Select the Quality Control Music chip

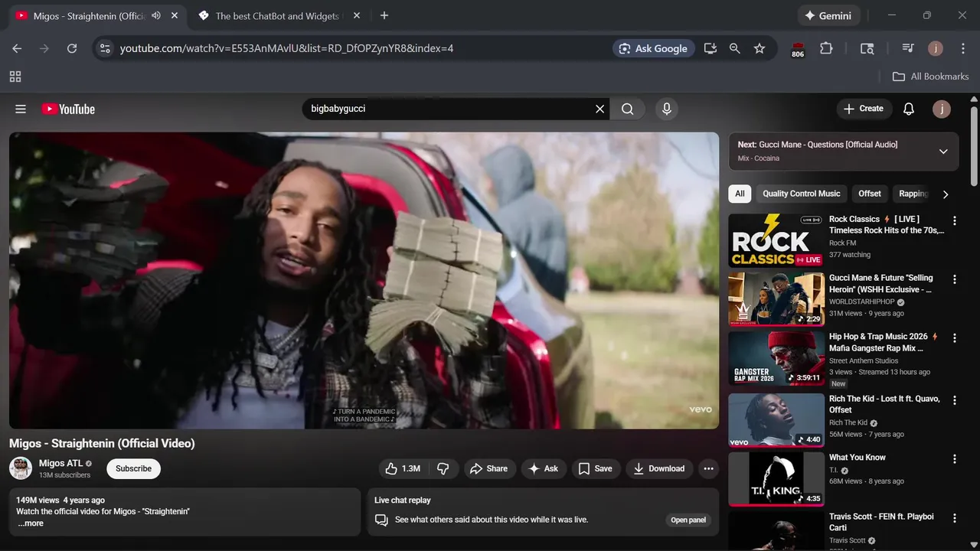tap(802, 194)
